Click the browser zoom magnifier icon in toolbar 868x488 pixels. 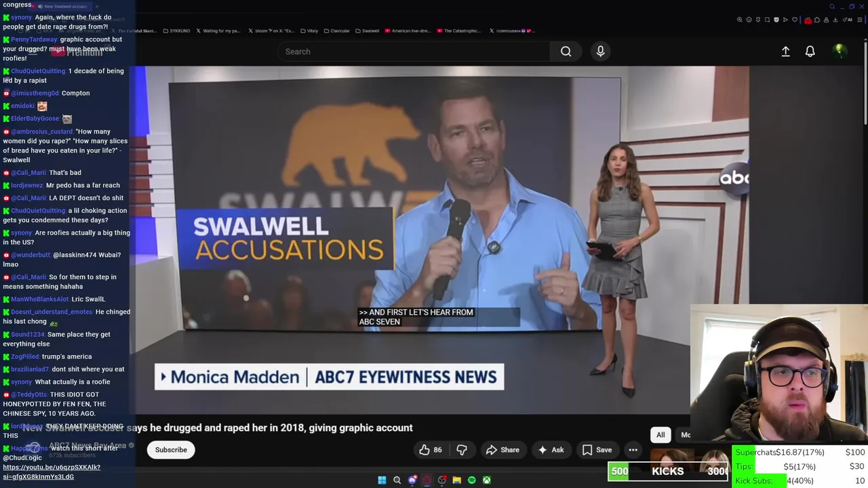click(x=740, y=20)
